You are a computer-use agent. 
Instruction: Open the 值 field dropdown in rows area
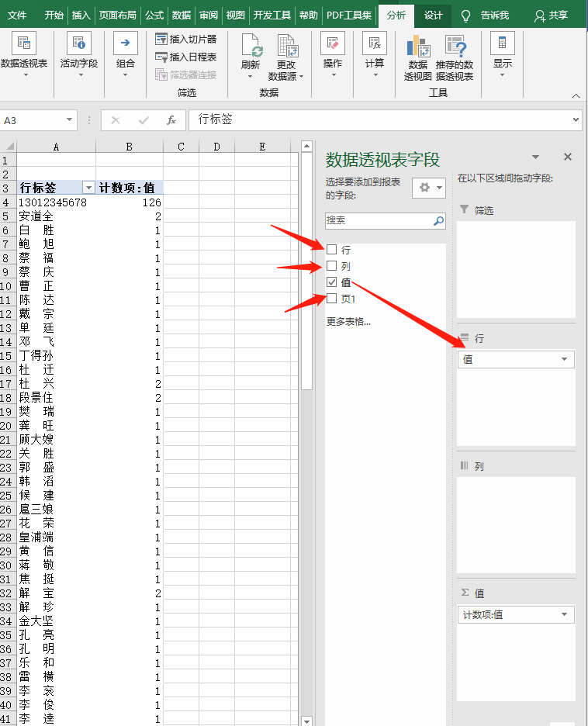[565, 359]
